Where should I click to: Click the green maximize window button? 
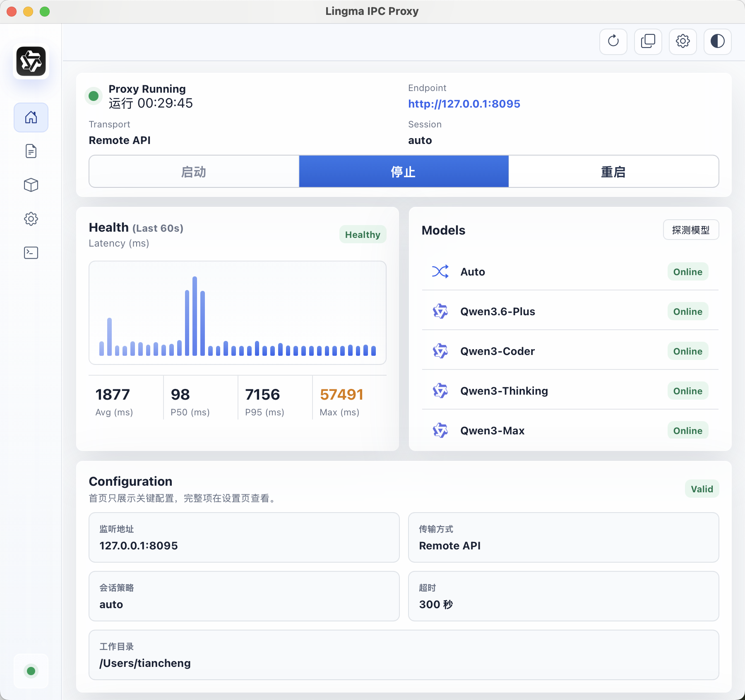pos(45,12)
